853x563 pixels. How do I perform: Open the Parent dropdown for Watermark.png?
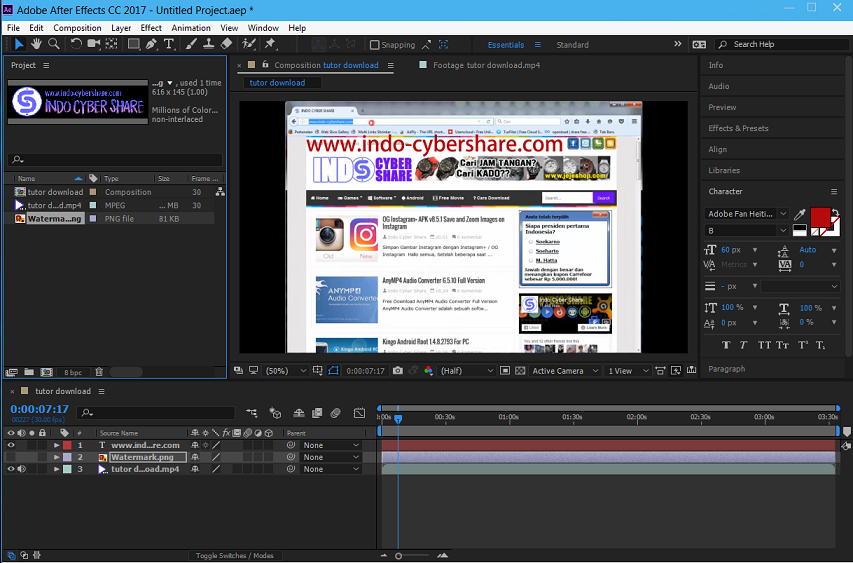(x=331, y=457)
